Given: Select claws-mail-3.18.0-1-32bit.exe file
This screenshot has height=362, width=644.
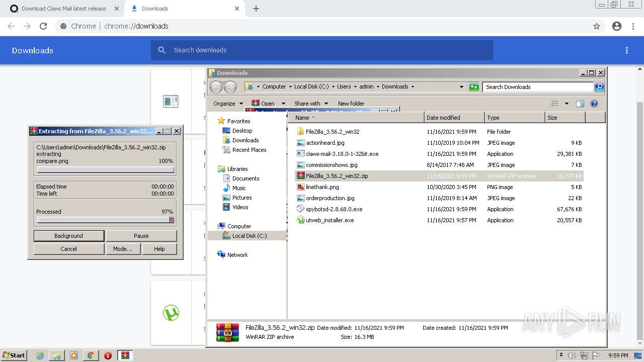Looking at the screenshot, I should (x=342, y=154).
